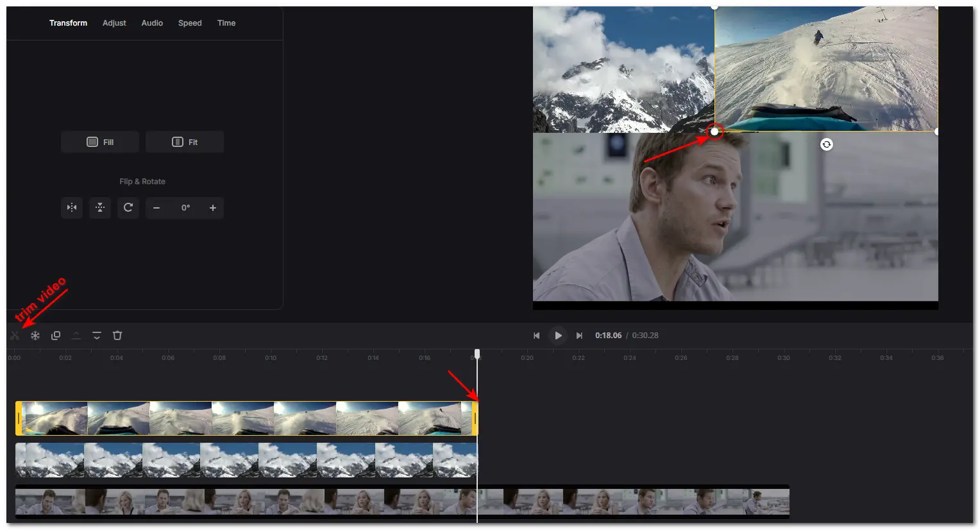Switch to the Adjust tab
This screenshot has height=530, width=980.
114,23
